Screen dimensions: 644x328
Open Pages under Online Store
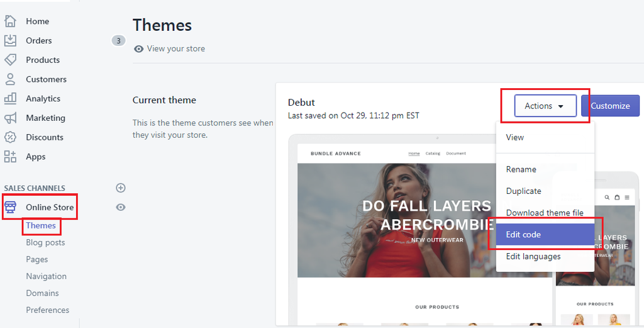(x=37, y=259)
